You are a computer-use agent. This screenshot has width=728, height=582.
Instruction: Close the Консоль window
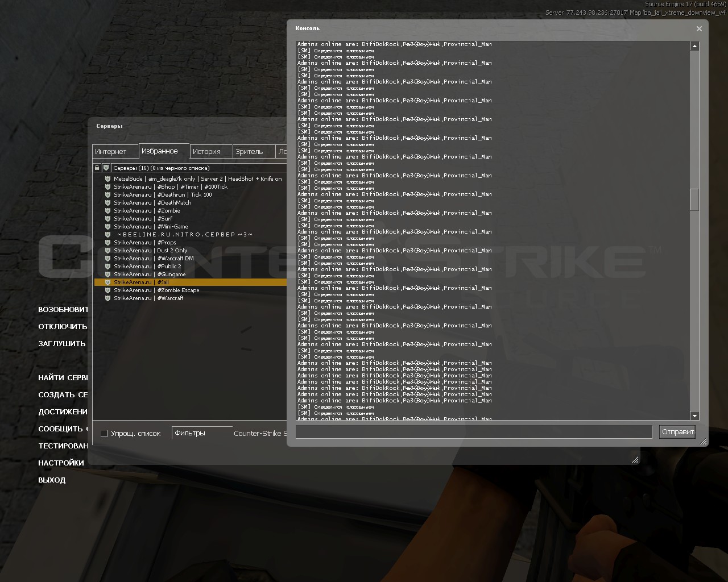(699, 28)
